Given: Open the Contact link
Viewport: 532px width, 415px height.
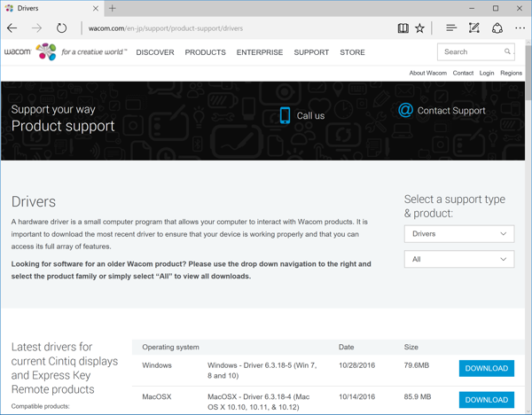Looking at the screenshot, I should (x=463, y=73).
